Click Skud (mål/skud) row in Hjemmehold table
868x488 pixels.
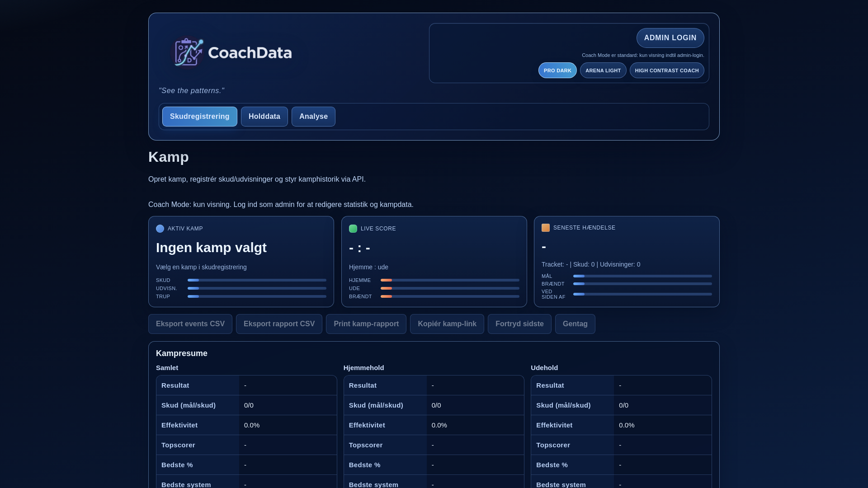434,405
